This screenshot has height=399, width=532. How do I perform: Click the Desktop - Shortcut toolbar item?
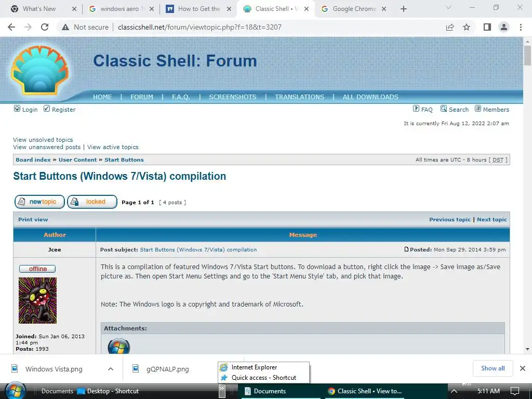108,391
